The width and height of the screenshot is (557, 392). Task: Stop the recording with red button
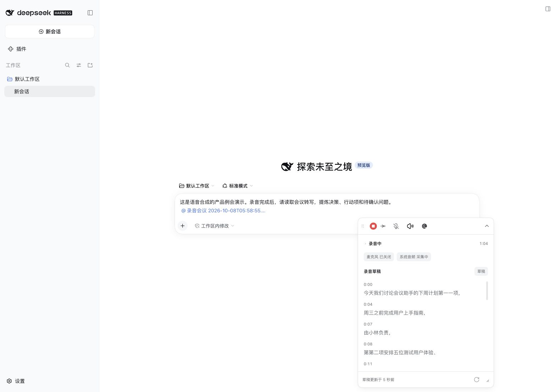click(x=373, y=226)
